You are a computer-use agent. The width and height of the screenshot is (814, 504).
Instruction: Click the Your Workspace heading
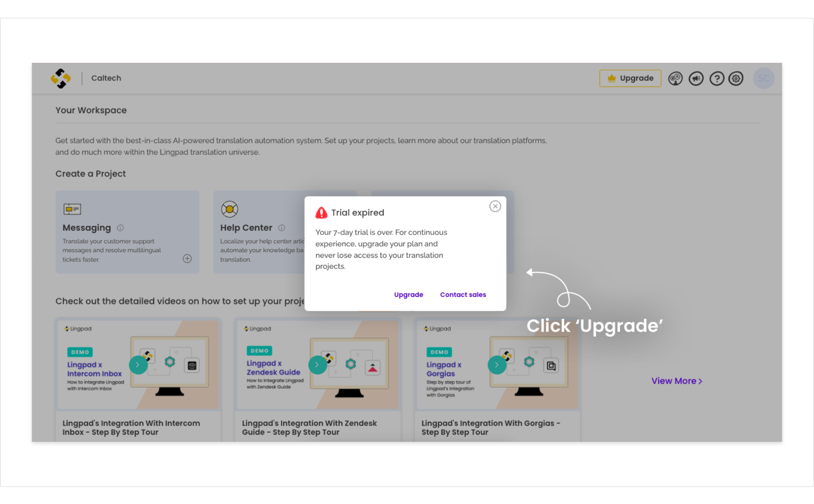click(91, 111)
